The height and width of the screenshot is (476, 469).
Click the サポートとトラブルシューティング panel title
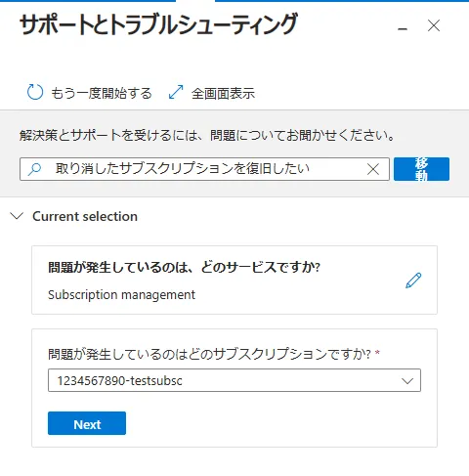[158, 24]
